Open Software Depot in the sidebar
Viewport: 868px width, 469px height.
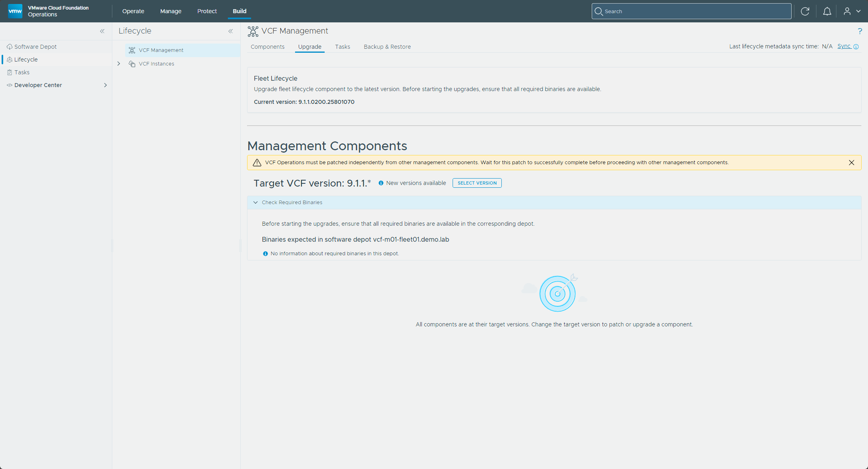click(35, 47)
